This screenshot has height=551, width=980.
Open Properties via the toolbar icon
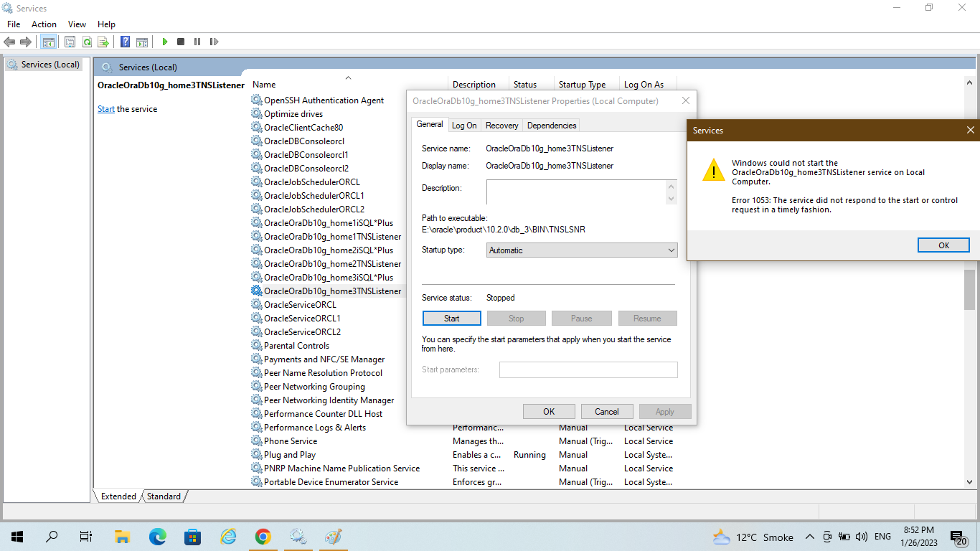pyautogui.click(x=70, y=42)
